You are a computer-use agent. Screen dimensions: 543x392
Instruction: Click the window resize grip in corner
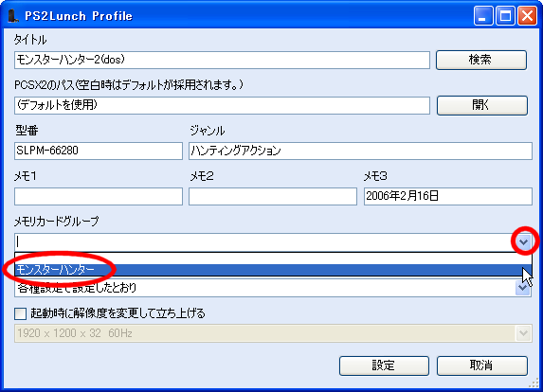click(534, 383)
